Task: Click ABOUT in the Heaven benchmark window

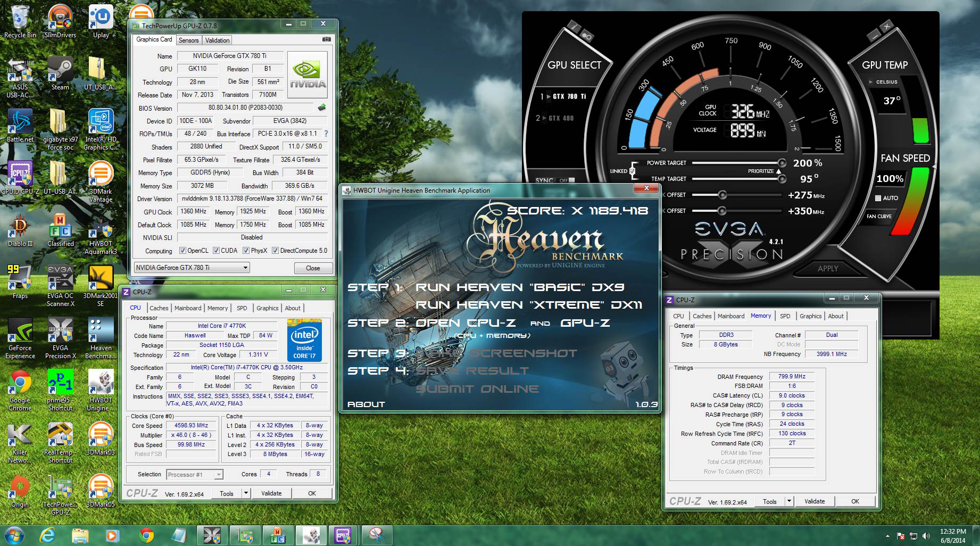Action: (x=366, y=404)
